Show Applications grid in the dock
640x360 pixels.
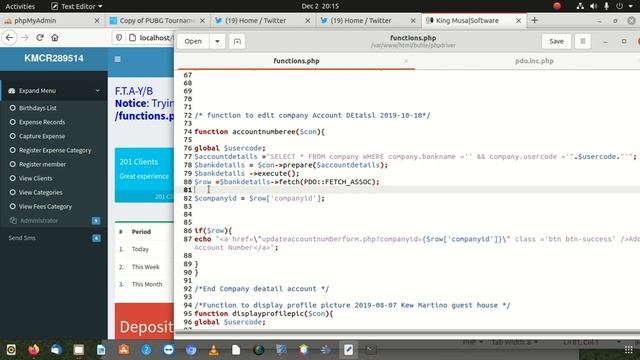pos(629,350)
